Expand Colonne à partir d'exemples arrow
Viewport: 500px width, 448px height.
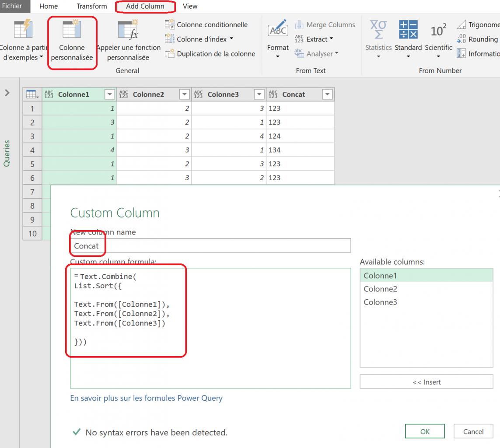[x=41, y=57]
